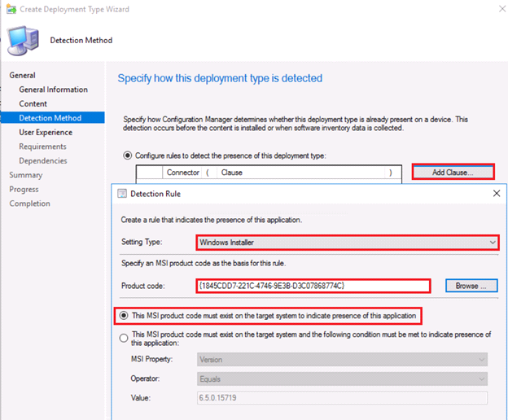Go to General Information step

tap(53, 90)
